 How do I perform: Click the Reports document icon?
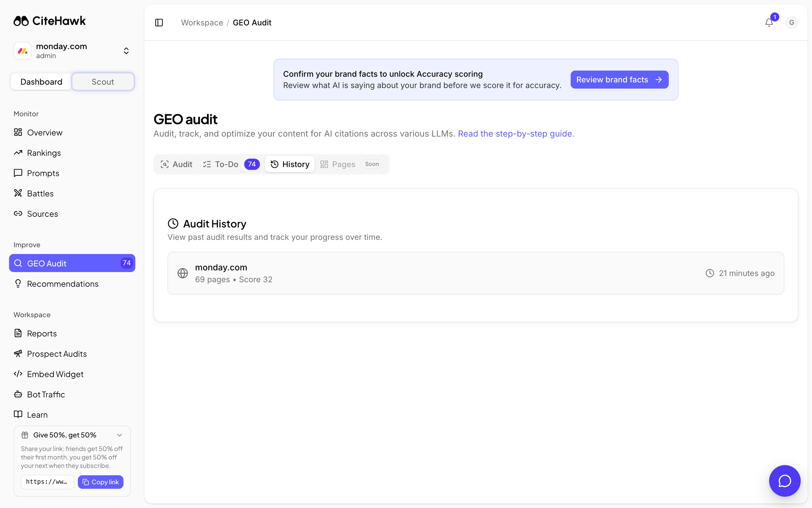click(x=18, y=333)
